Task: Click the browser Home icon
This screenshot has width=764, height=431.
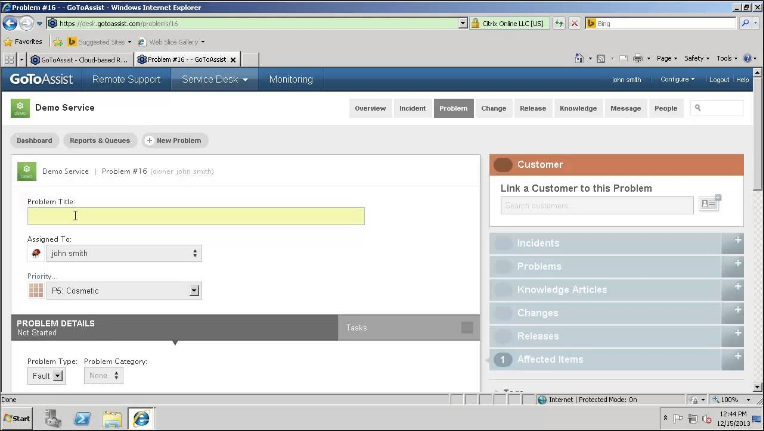Action: pyautogui.click(x=579, y=58)
